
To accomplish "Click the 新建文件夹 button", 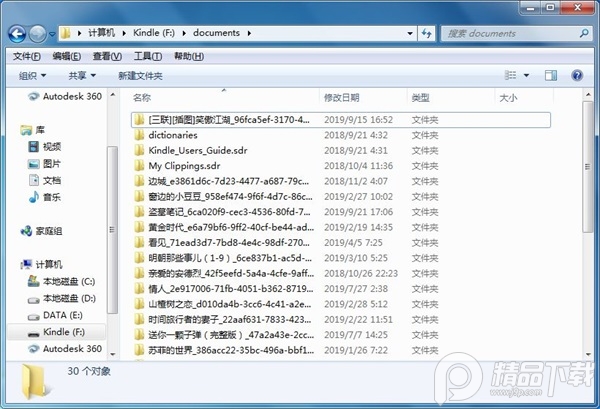I will [140, 75].
